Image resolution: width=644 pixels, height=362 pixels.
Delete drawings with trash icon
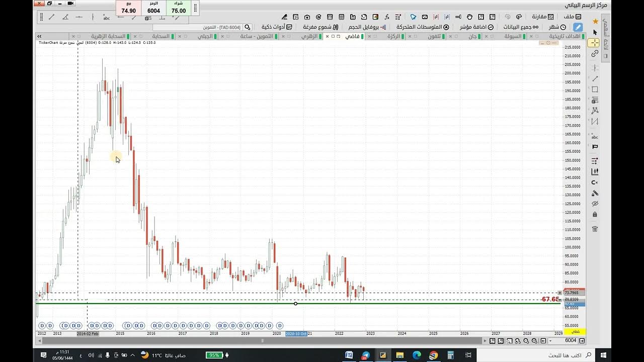tap(595, 229)
